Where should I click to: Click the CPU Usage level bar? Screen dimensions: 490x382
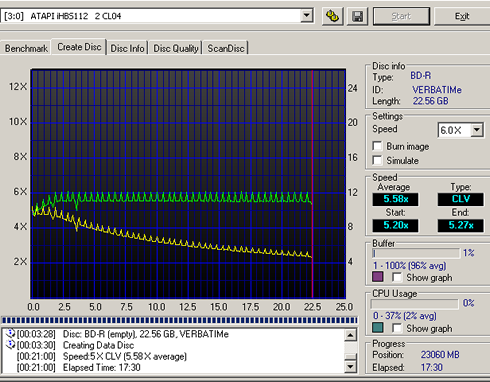[x=414, y=304]
